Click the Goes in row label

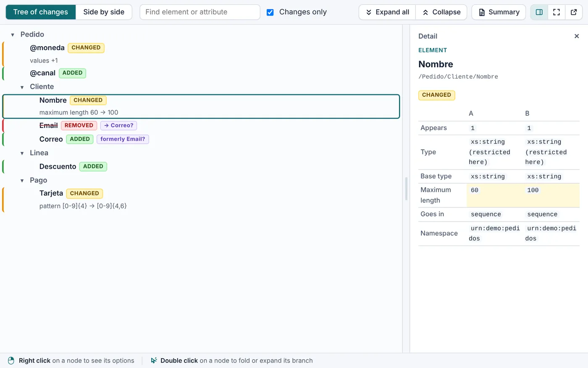click(x=432, y=214)
